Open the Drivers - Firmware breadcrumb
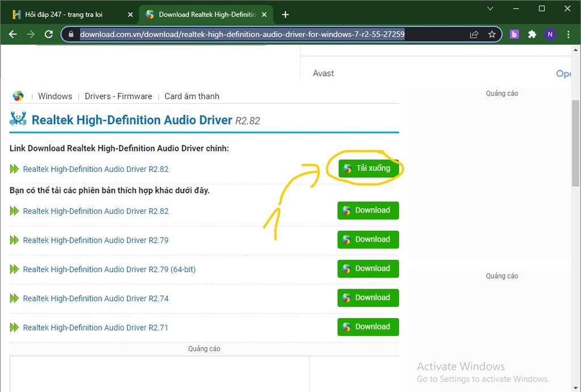This screenshot has height=392, width=581. [x=118, y=96]
